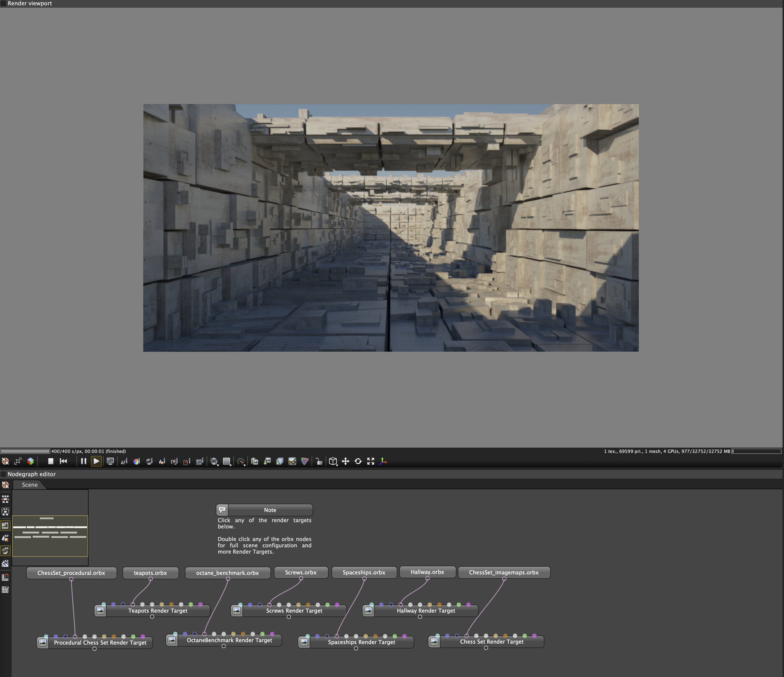Select the autofocus picker (AF) tool

point(124,461)
